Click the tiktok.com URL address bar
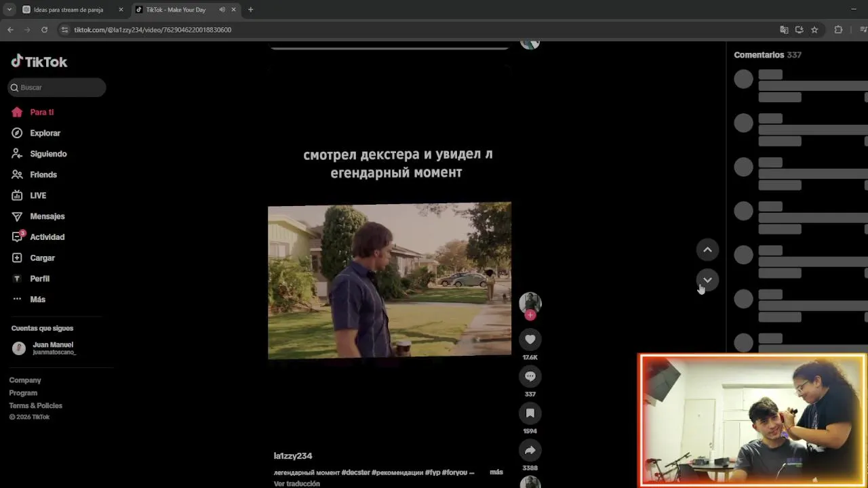 (153, 30)
